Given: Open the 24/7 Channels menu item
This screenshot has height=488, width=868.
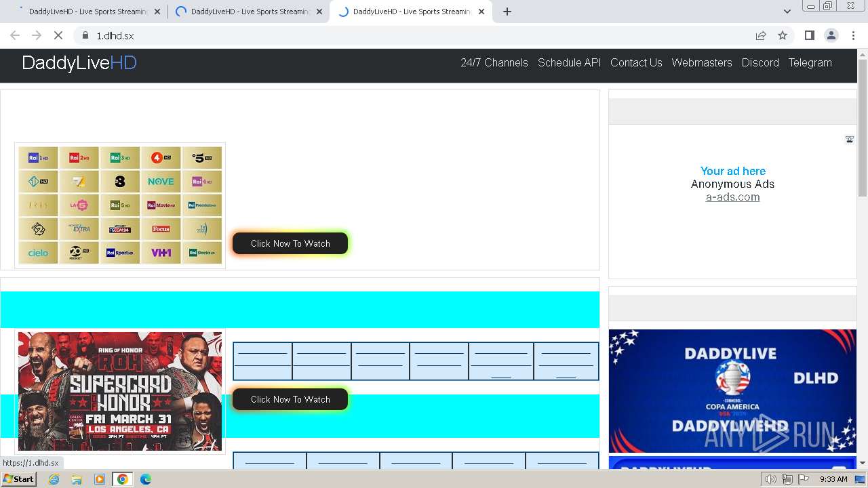Looking at the screenshot, I should point(494,62).
